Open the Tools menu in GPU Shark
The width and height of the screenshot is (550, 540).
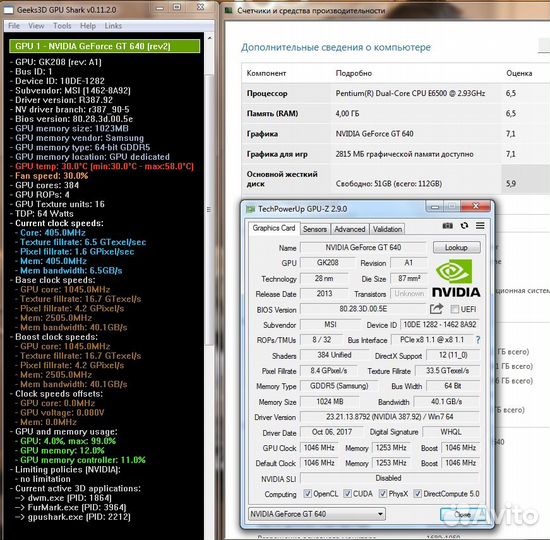62,26
